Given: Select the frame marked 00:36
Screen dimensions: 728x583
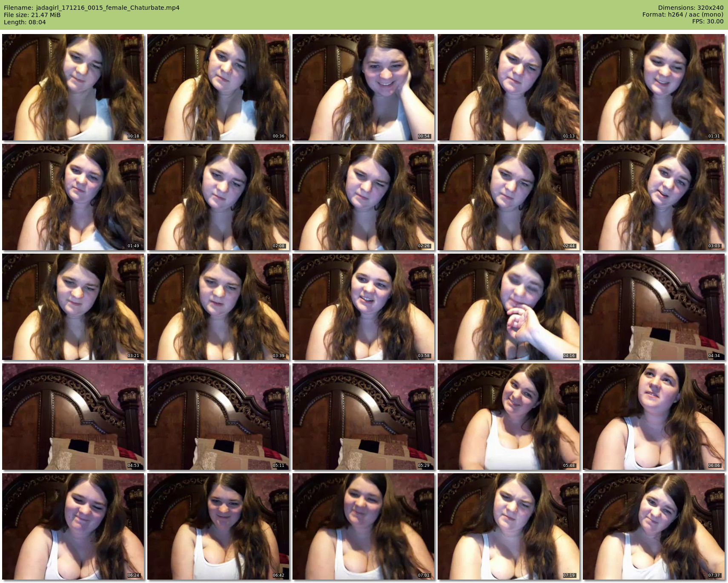Looking at the screenshot, I should point(218,87).
